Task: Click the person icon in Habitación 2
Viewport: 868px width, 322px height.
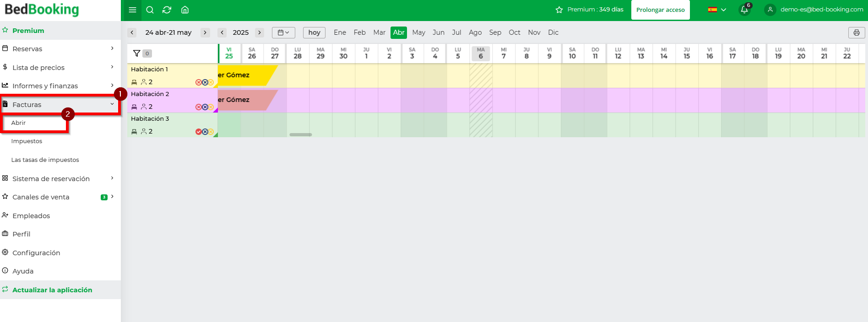Action: [x=144, y=107]
